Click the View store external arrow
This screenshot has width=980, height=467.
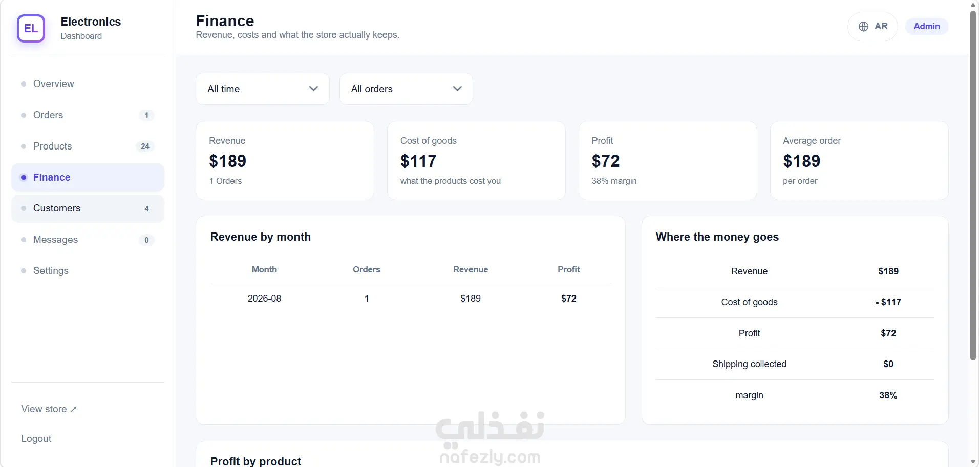(74, 409)
